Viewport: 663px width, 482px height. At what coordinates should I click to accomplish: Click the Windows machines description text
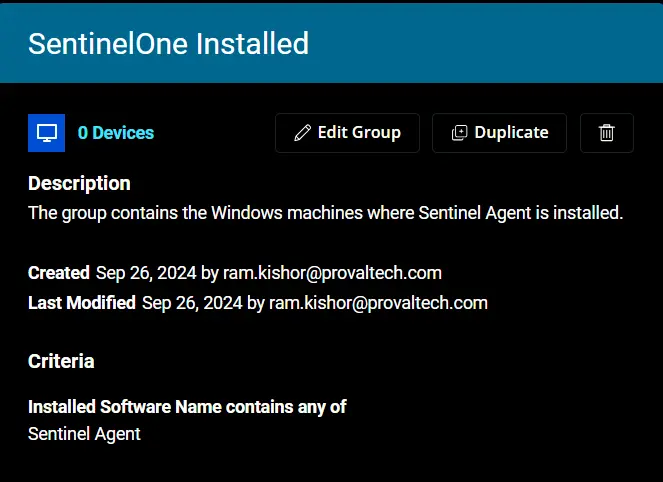[x=326, y=213]
